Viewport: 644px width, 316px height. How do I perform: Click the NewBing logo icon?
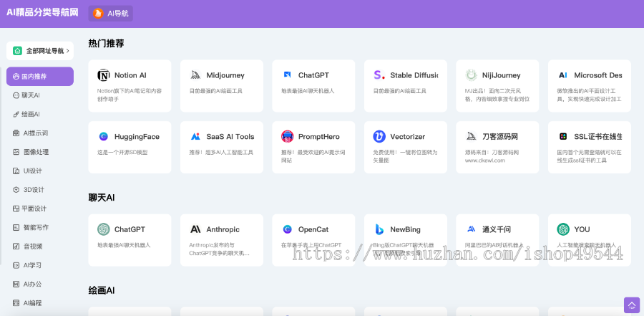click(379, 229)
